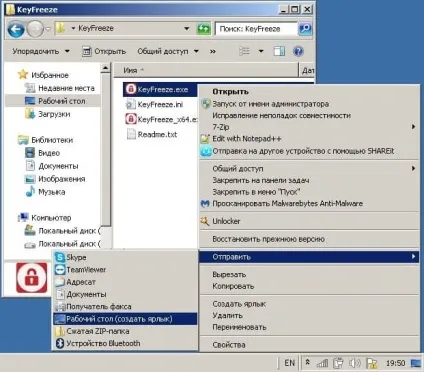Click Свойства in the context menu

click(309, 345)
